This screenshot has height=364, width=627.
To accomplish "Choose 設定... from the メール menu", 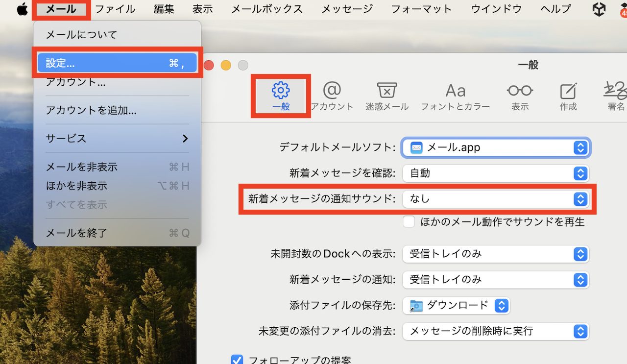I will pyautogui.click(x=117, y=63).
